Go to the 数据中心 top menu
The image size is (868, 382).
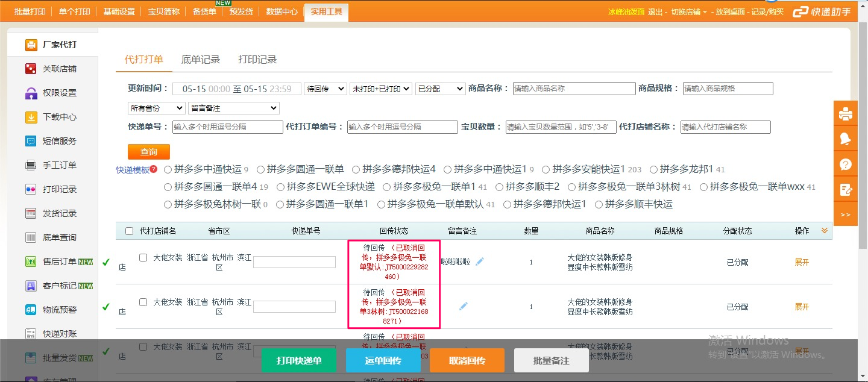(281, 11)
